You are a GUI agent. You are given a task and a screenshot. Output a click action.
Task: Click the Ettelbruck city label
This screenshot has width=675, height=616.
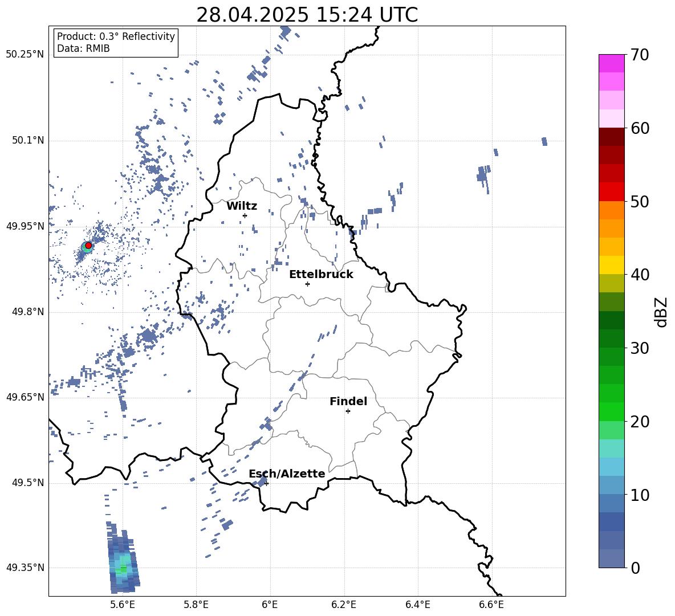[321, 275]
